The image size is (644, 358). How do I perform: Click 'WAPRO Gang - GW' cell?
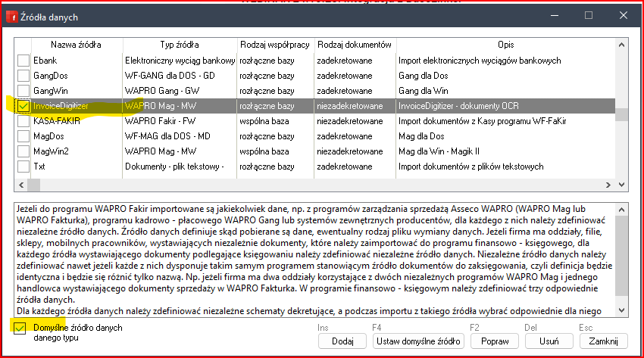click(x=162, y=91)
